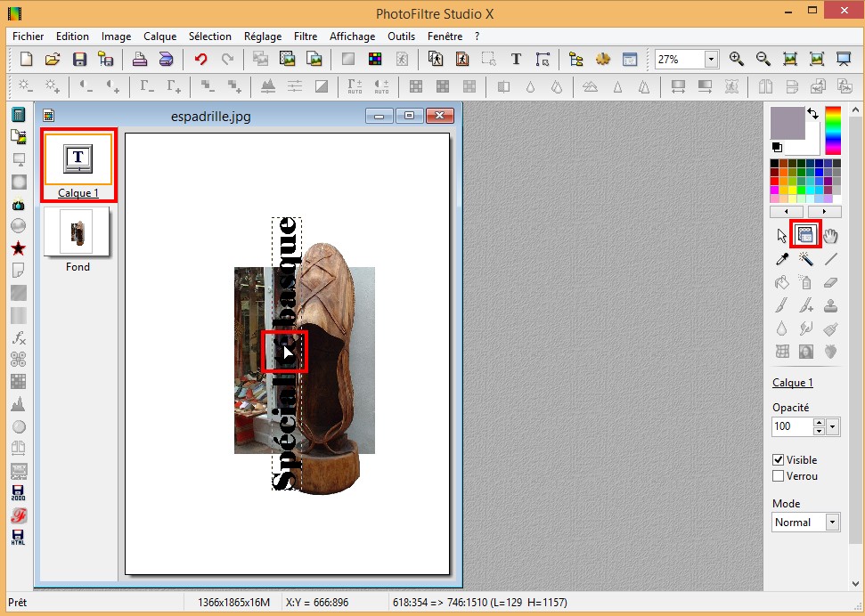Select the Brush tool

click(782, 305)
